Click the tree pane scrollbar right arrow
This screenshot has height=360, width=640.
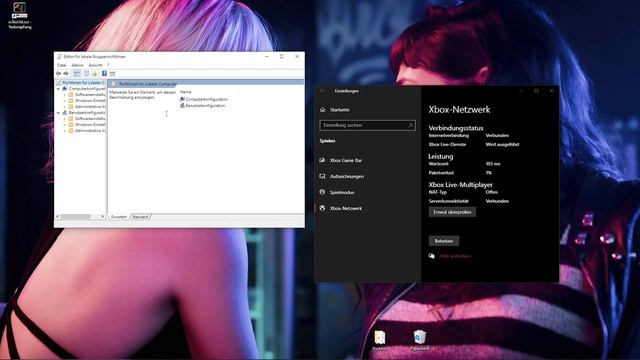(x=102, y=216)
